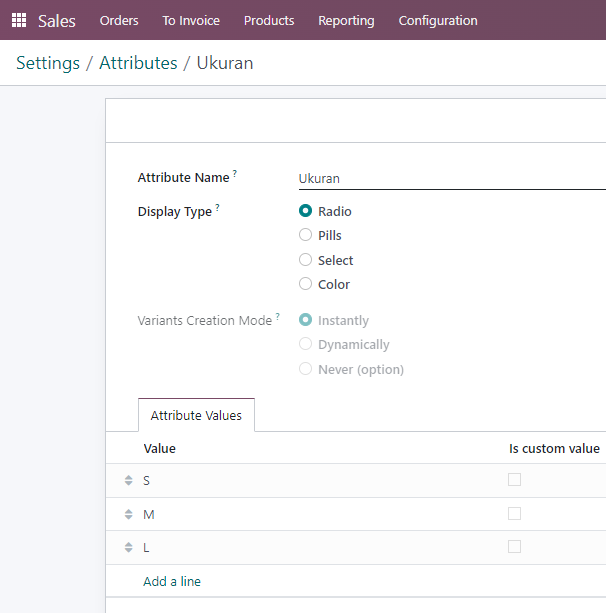Click the Add a line link
This screenshot has width=606, height=613.
point(172,581)
